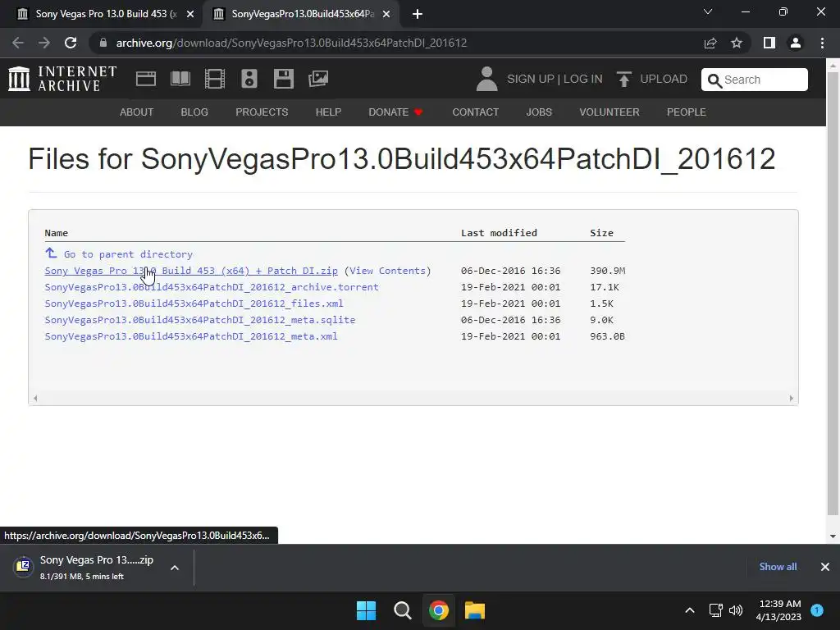Open Windows Start menu
The width and height of the screenshot is (840, 630).
point(367,610)
